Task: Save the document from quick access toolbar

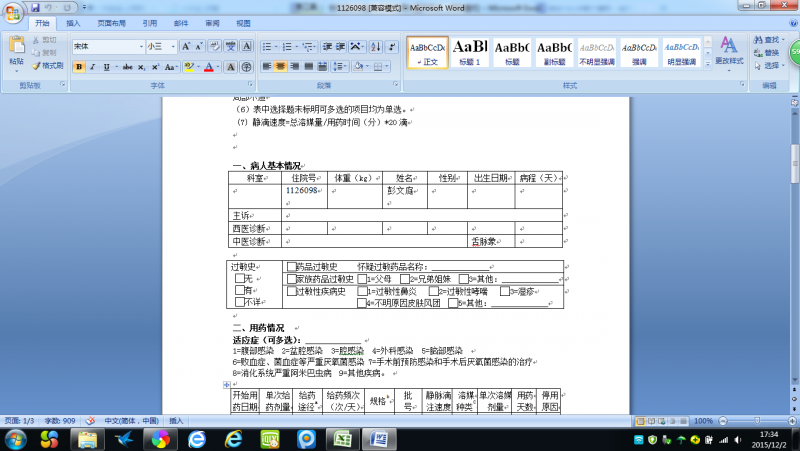Action: click(35, 8)
